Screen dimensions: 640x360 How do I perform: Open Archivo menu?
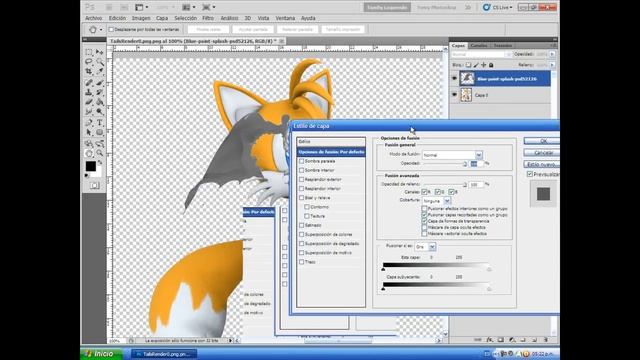coord(93,18)
